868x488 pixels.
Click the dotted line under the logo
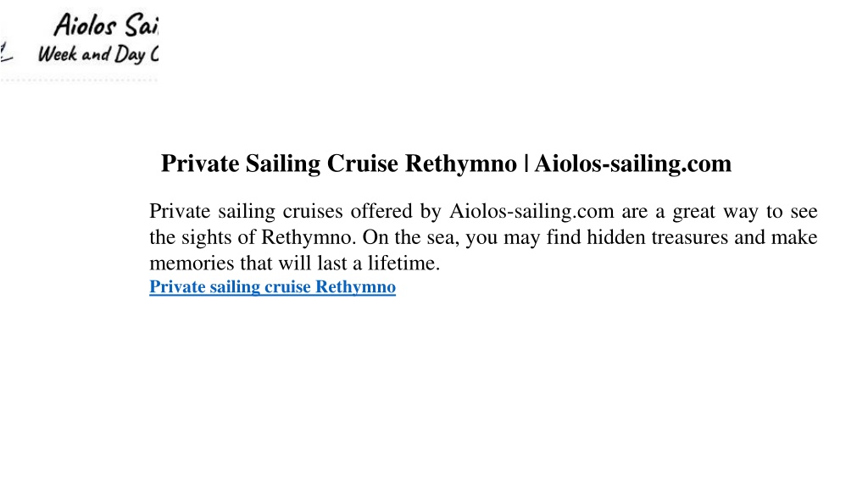[79, 80]
